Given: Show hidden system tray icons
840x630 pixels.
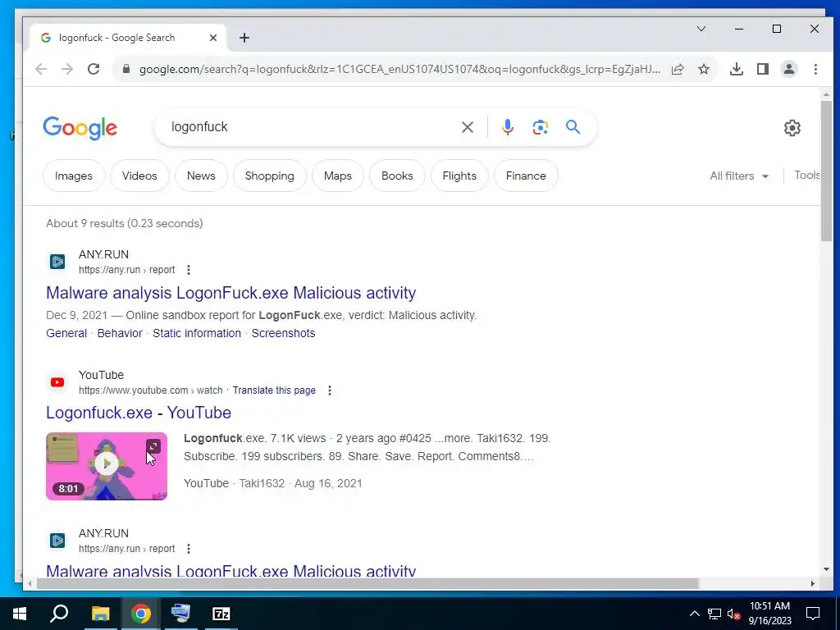Looking at the screenshot, I should [x=694, y=614].
